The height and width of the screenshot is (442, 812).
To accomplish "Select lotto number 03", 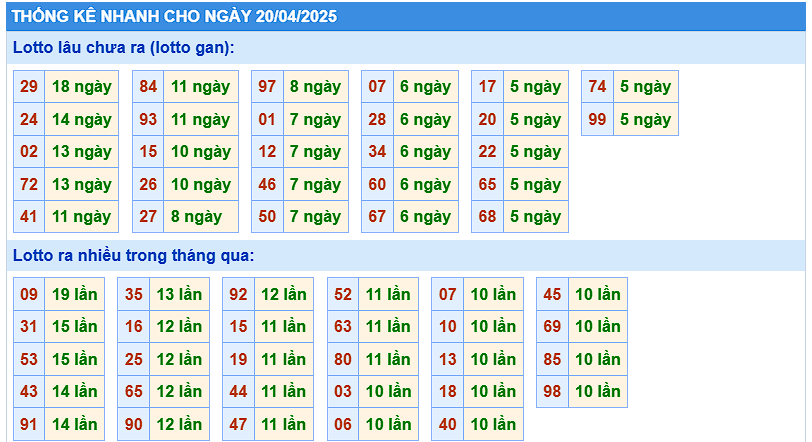I will [x=343, y=391].
